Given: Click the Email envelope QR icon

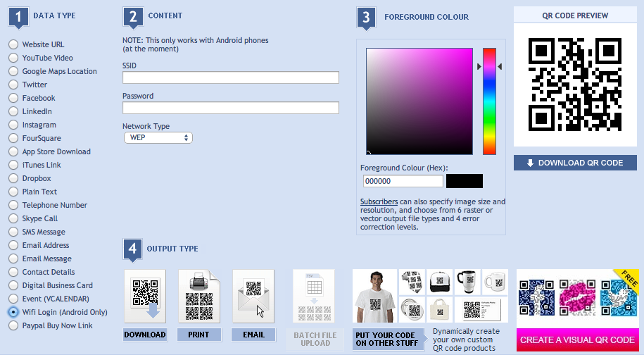Looking at the screenshot, I should point(253,297).
